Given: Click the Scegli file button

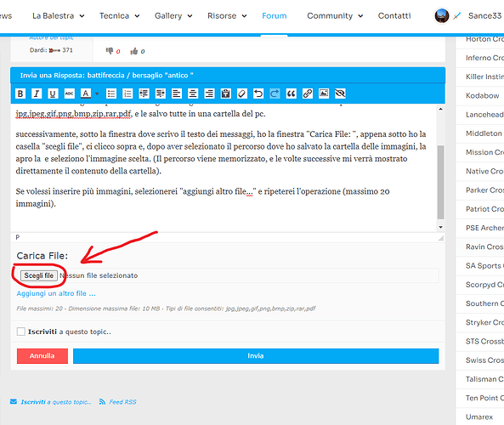Looking at the screenshot, I should 39,275.
